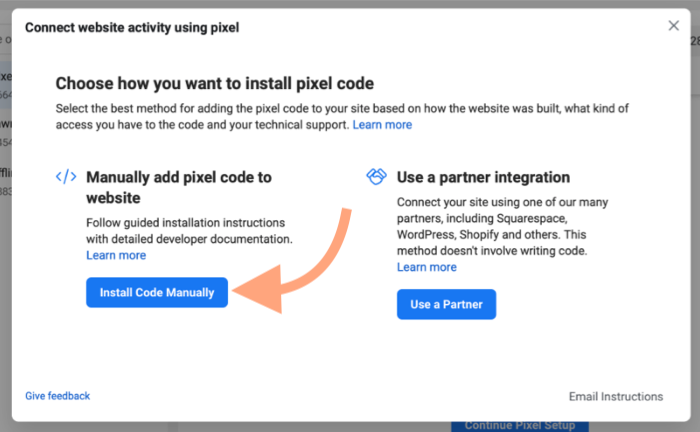Click Continue Pixel Setup behind the dialog

[x=522, y=425]
